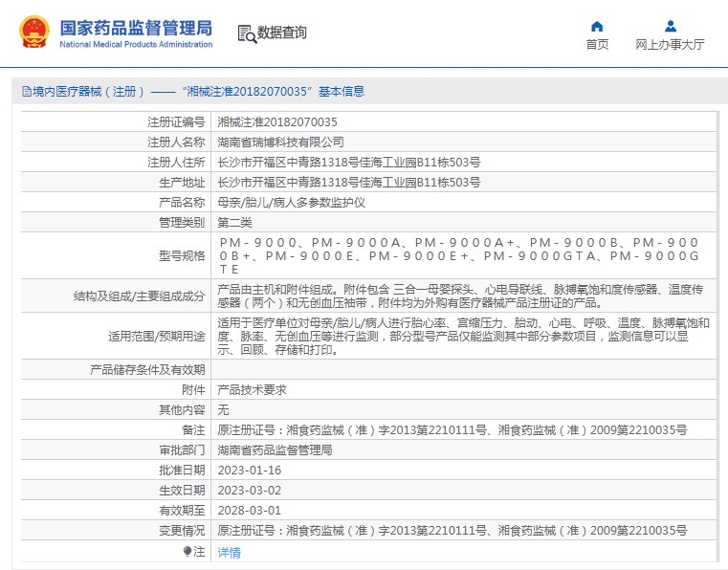Screen dimensions: 728x570
Task: Click the 结构及组成/主要组成成分 label
Action: click(x=139, y=296)
